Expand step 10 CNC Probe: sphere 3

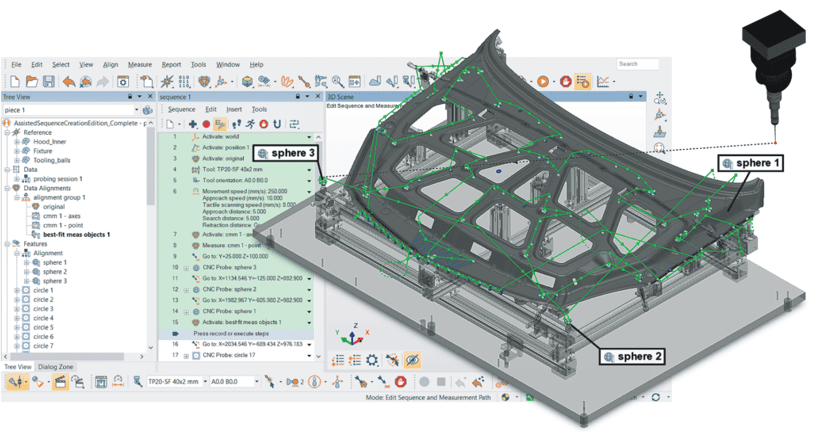pyautogui.click(x=186, y=268)
